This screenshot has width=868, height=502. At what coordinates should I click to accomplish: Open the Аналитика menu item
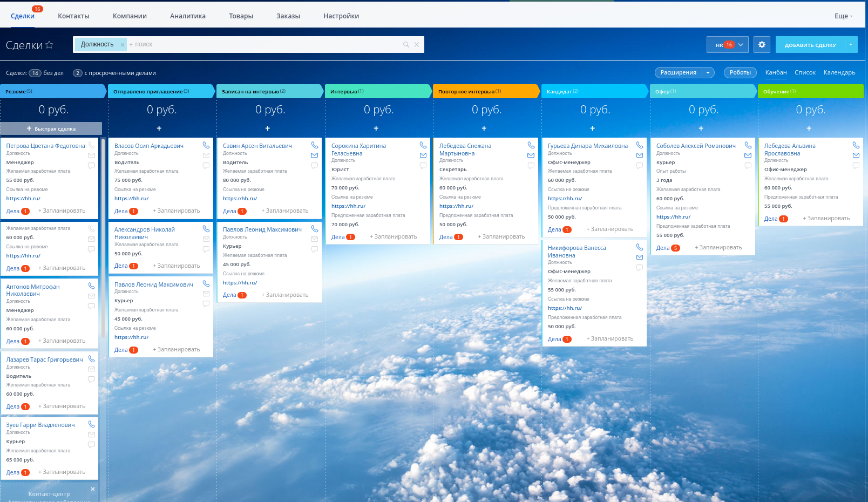(x=188, y=16)
